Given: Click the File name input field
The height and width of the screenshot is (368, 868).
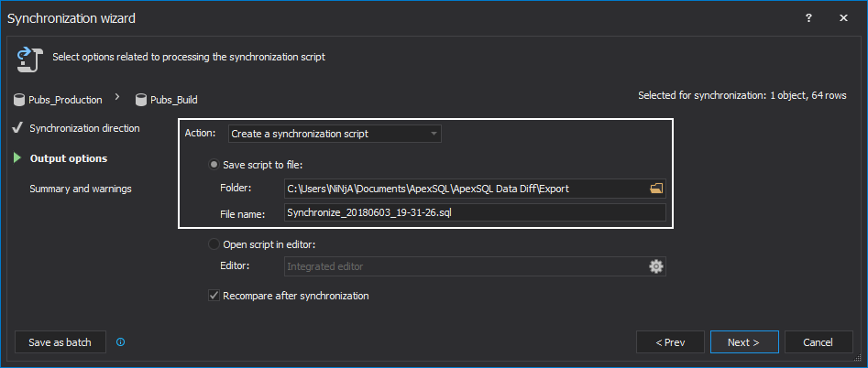Looking at the screenshot, I should 474,213.
